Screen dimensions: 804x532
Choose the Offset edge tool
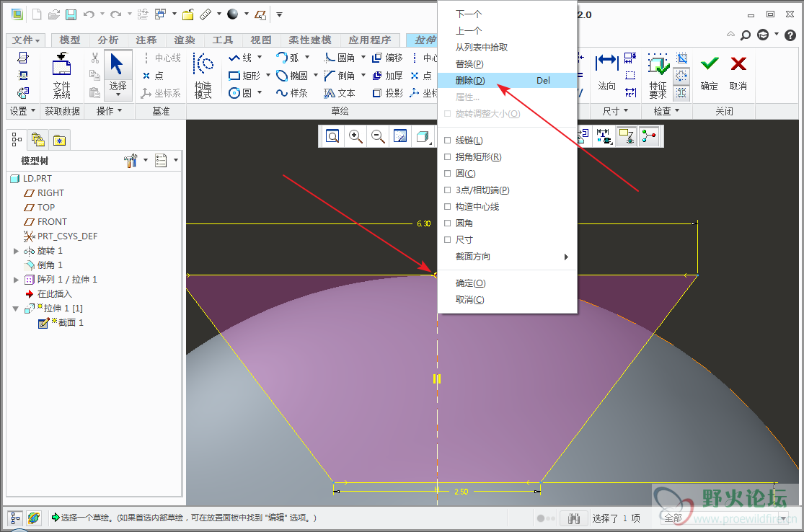pos(388,58)
